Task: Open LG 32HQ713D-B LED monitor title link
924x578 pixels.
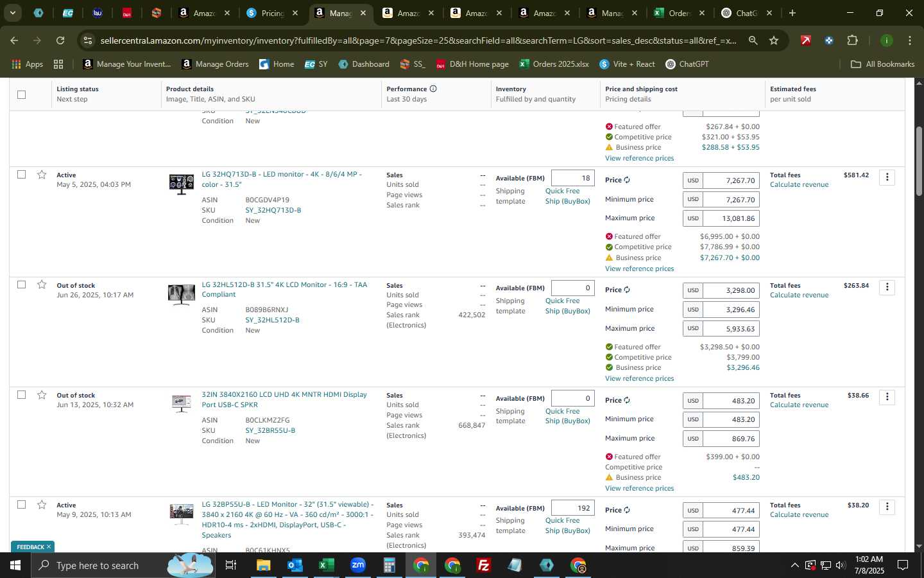Action: coord(282,179)
